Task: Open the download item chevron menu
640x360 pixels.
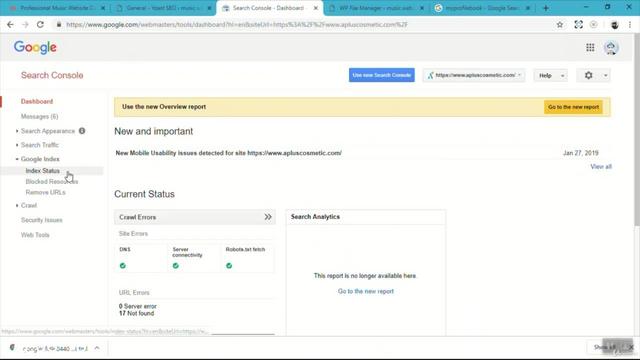Action: 97,348
